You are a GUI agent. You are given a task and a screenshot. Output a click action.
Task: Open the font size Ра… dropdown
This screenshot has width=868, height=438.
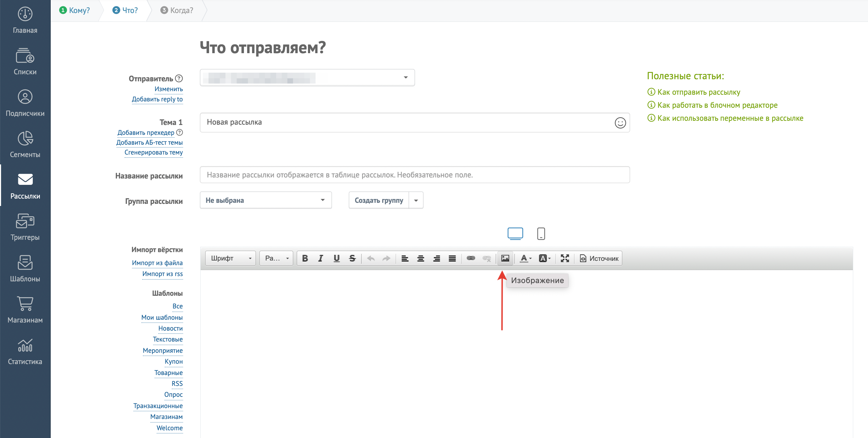276,258
